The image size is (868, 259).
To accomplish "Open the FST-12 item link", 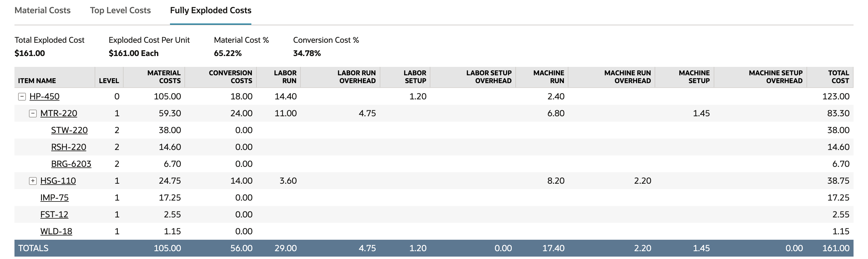I will [54, 214].
